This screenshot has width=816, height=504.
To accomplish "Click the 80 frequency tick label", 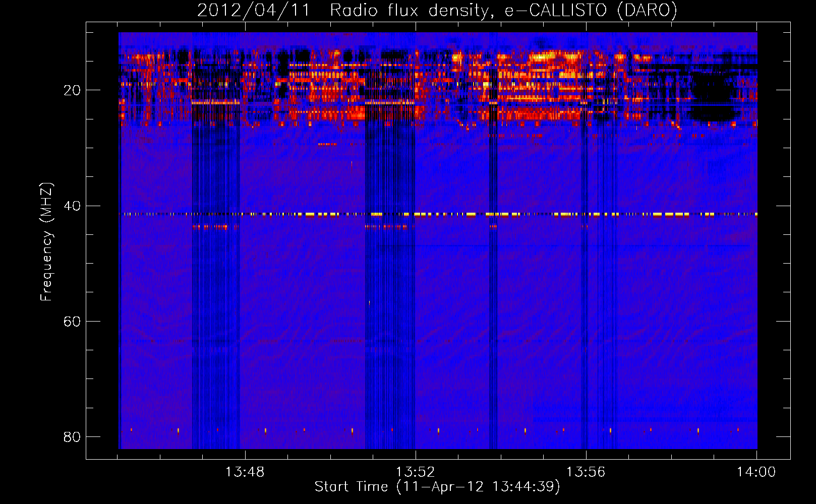I will pyautogui.click(x=72, y=436).
